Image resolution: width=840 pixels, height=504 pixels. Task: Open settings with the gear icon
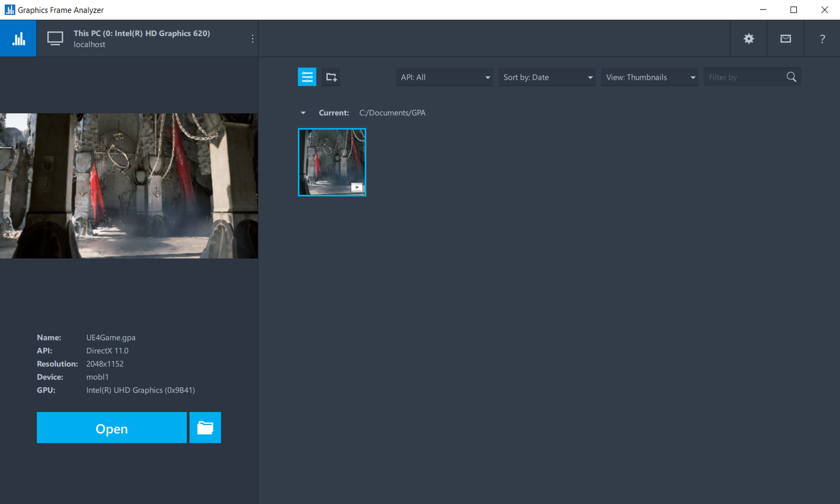pyautogui.click(x=749, y=38)
